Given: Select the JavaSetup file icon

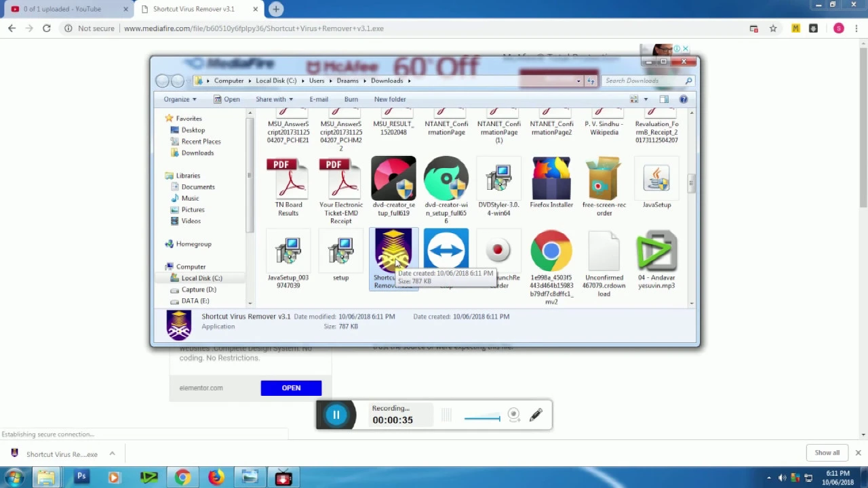Looking at the screenshot, I should coord(656,178).
